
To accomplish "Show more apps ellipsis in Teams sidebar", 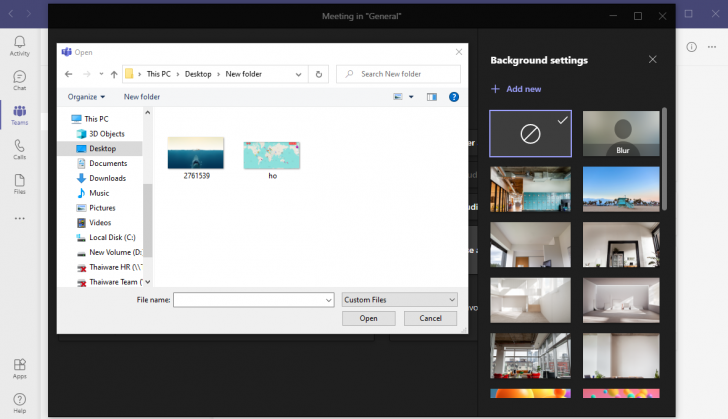I will coord(20,218).
